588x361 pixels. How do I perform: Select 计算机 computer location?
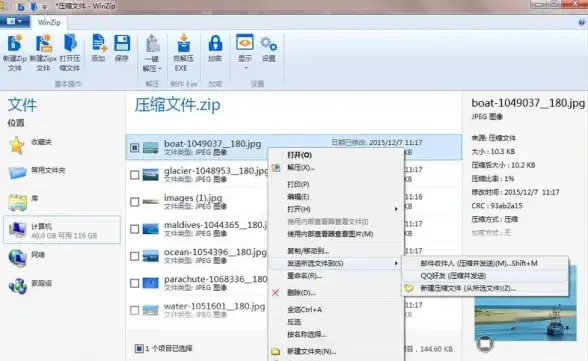tap(62, 230)
